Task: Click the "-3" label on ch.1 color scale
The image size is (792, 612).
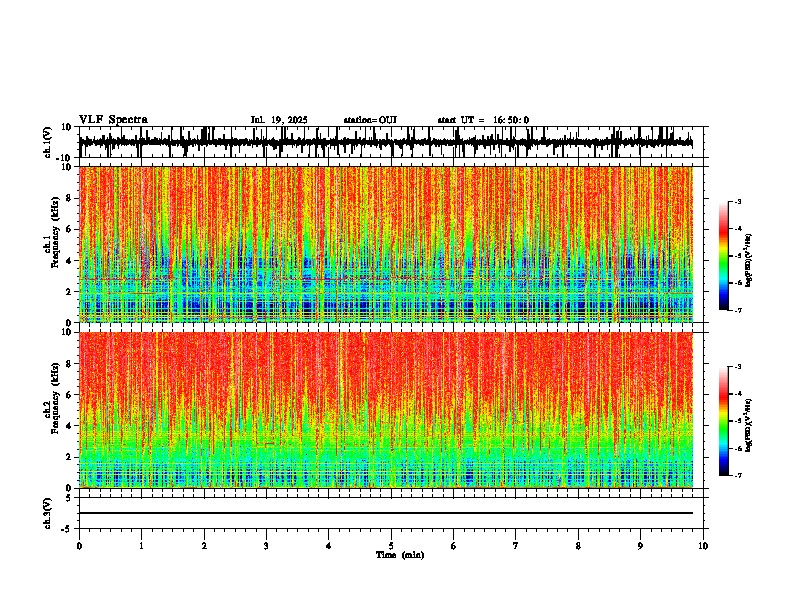Action: [x=738, y=202]
